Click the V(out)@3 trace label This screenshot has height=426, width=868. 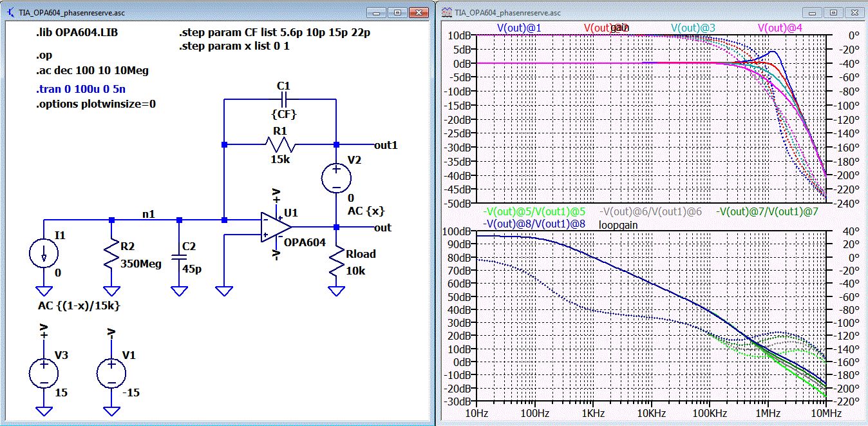(693, 28)
